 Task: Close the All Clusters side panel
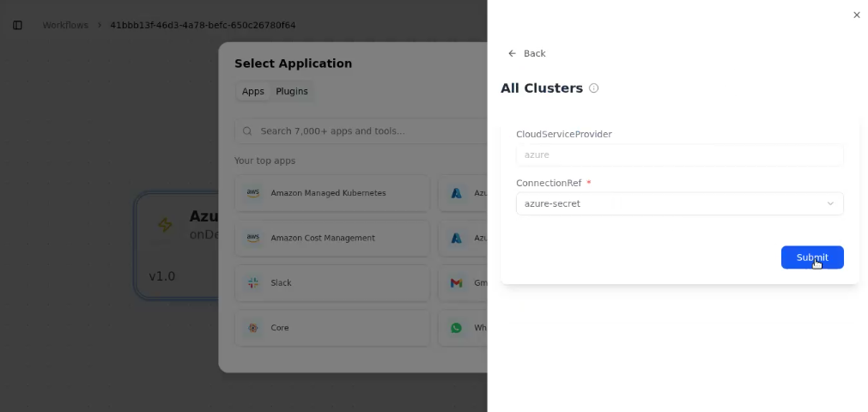[856, 15]
